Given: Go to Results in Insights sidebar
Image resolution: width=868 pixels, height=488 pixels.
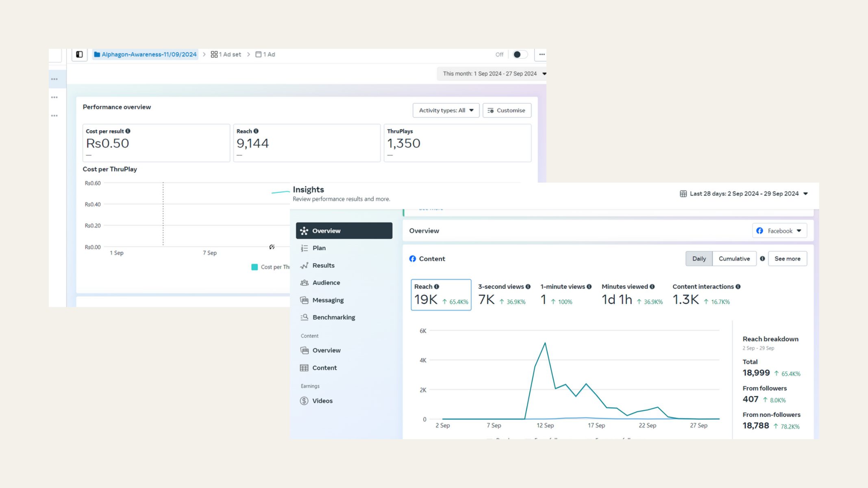Looking at the screenshot, I should pyautogui.click(x=323, y=266).
